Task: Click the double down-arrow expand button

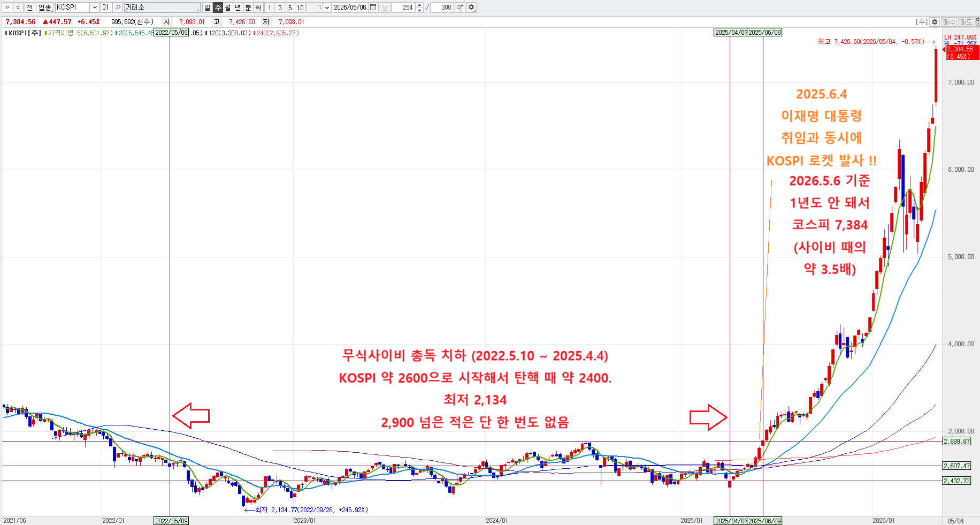Action: 18,7
